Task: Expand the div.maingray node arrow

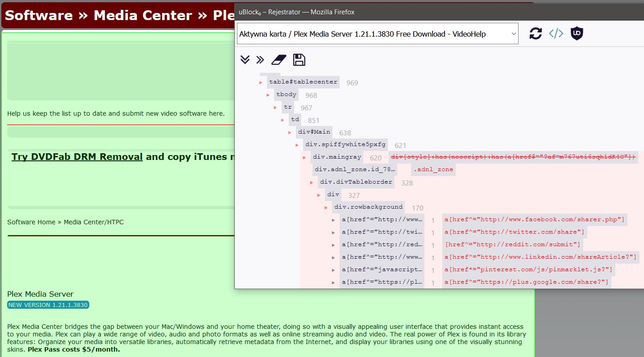Action: 304,158
